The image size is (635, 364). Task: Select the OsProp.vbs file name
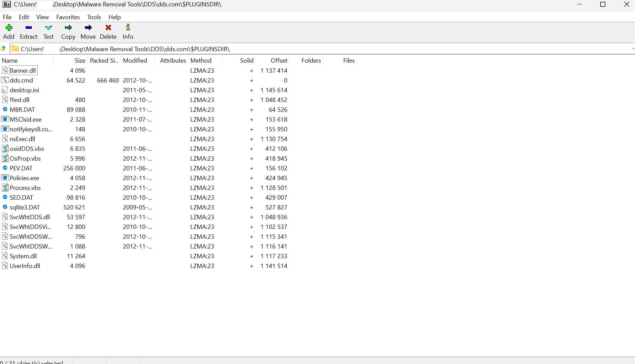(25, 158)
